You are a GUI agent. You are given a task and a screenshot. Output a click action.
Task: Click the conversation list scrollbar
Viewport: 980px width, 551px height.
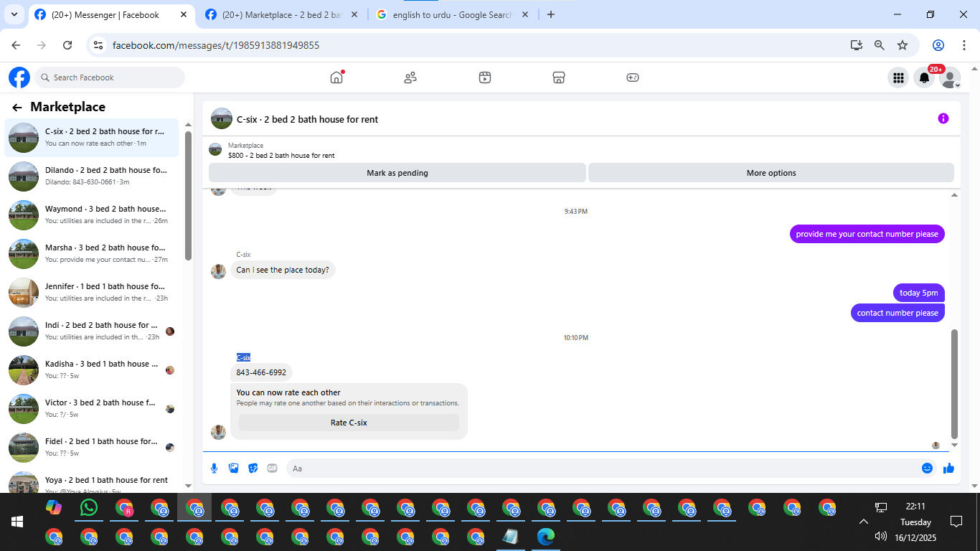tap(188, 195)
